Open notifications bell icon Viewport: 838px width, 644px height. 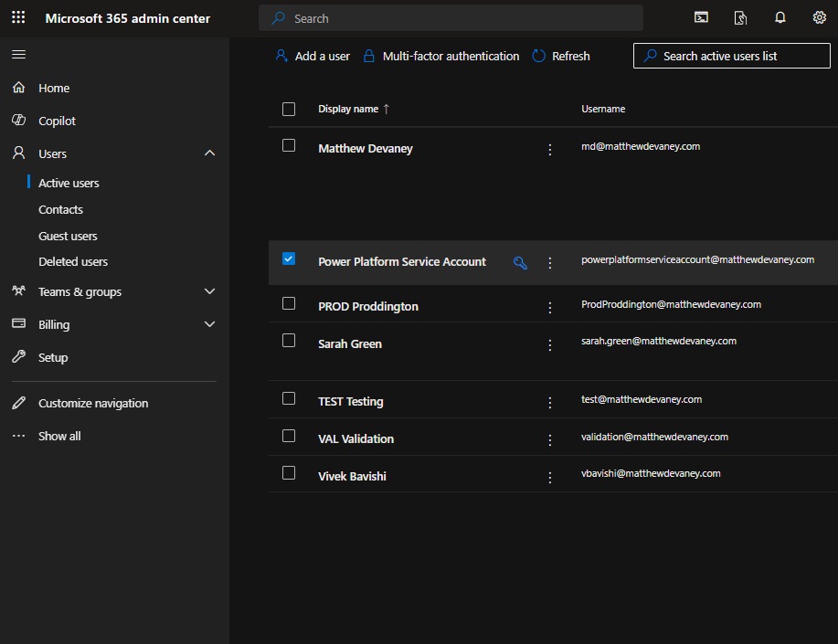tap(780, 17)
